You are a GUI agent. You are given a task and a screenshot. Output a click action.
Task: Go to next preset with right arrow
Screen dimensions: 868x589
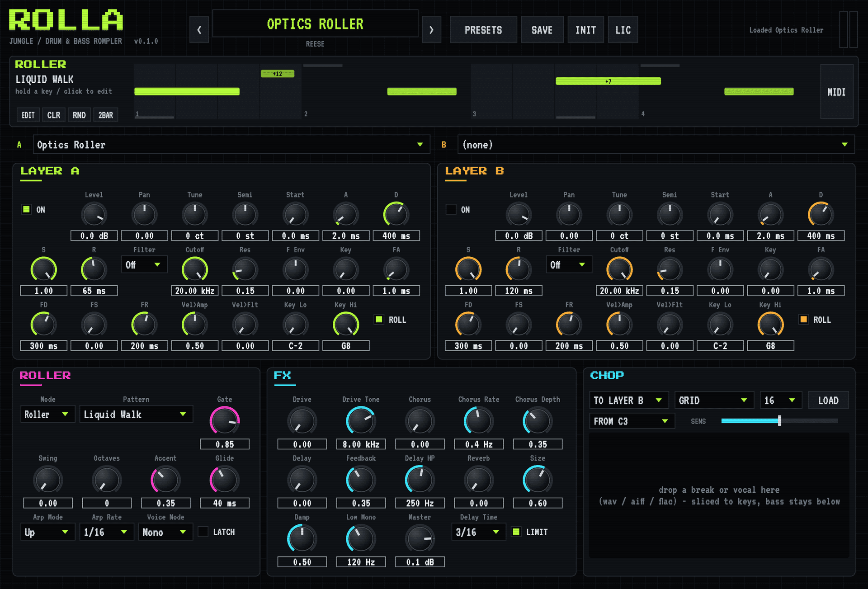click(x=431, y=30)
